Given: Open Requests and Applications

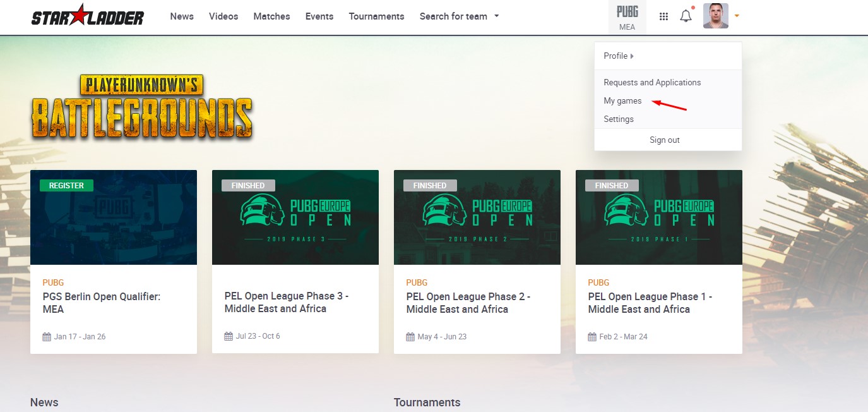Looking at the screenshot, I should click(652, 82).
